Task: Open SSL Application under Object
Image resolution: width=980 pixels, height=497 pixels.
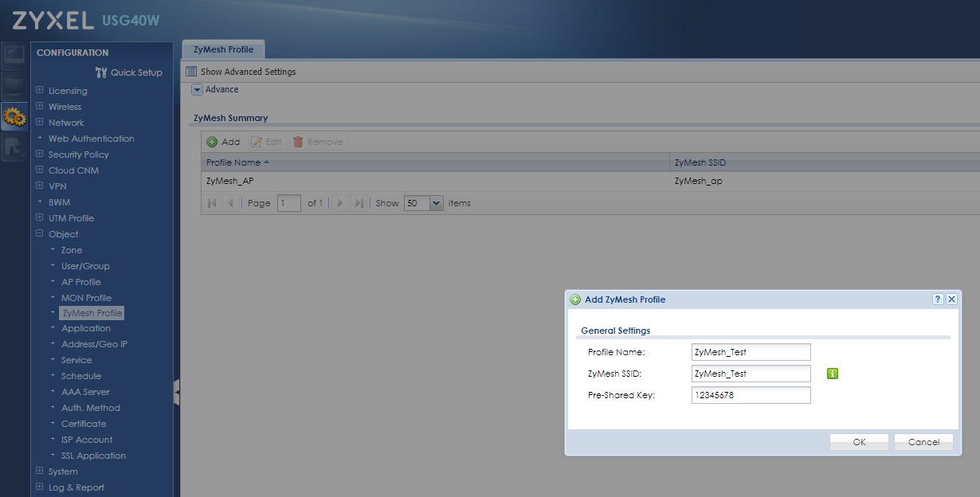Action: coord(93,456)
